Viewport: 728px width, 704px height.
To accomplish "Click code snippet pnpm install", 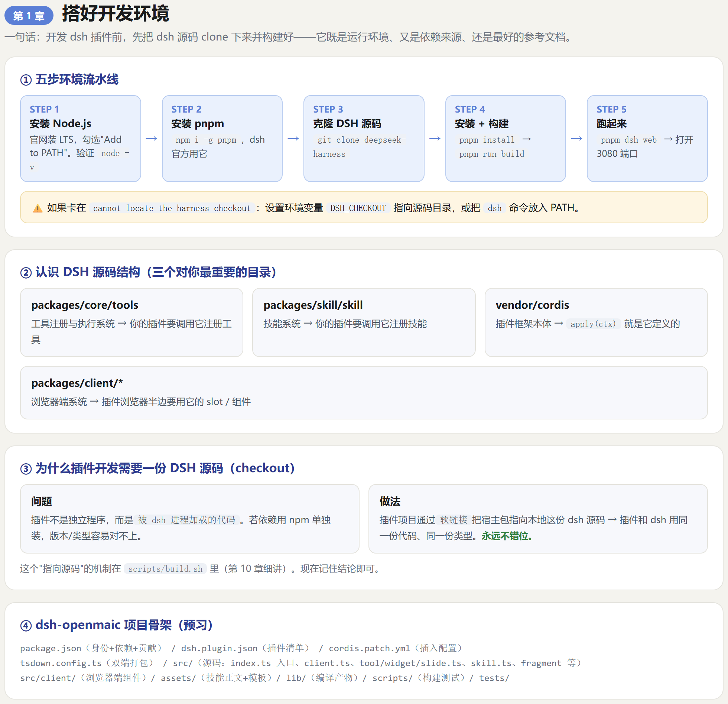I will tap(487, 140).
